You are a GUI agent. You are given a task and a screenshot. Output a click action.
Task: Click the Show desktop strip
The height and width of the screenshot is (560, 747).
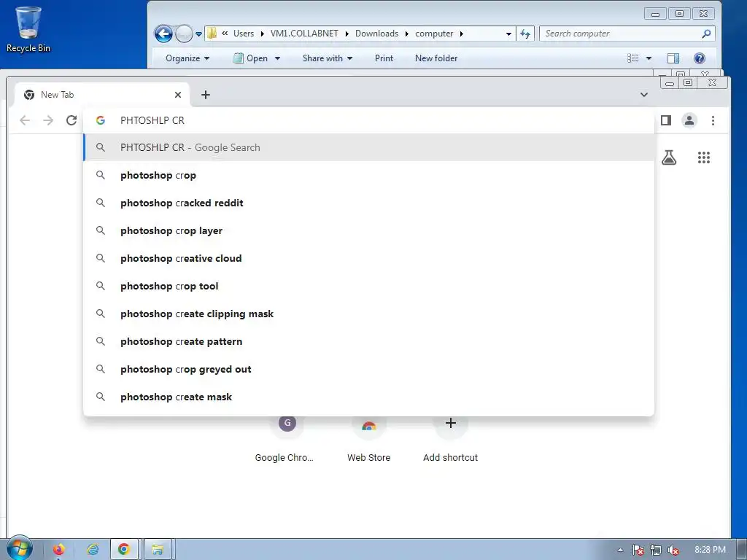pyautogui.click(x=742, y=550)
